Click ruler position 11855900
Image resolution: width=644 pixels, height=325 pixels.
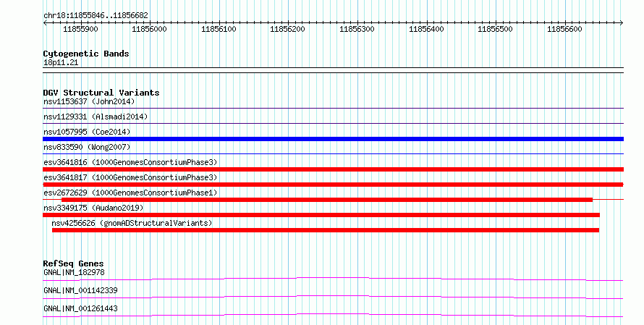pyautogui.click(x=80, y=30)
